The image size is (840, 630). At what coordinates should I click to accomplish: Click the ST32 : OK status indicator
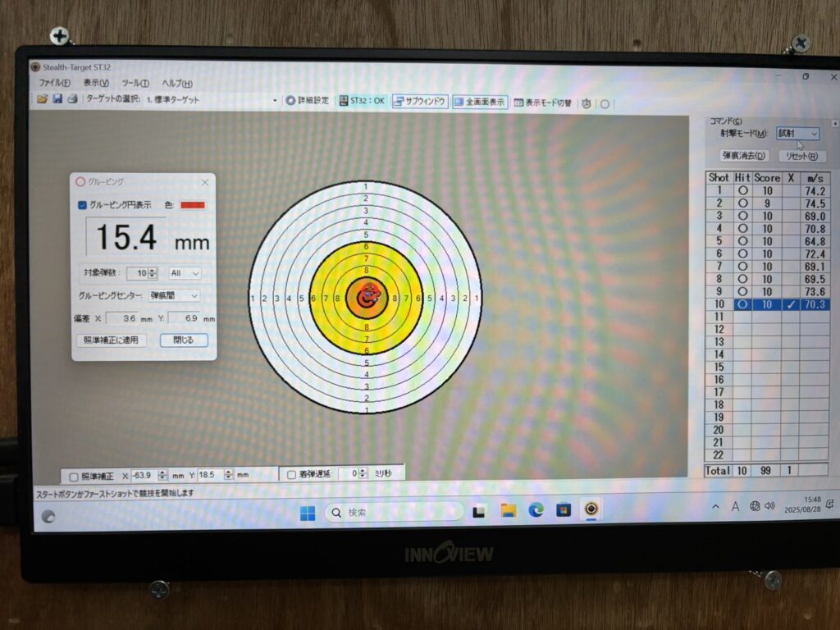click(362, 101)
